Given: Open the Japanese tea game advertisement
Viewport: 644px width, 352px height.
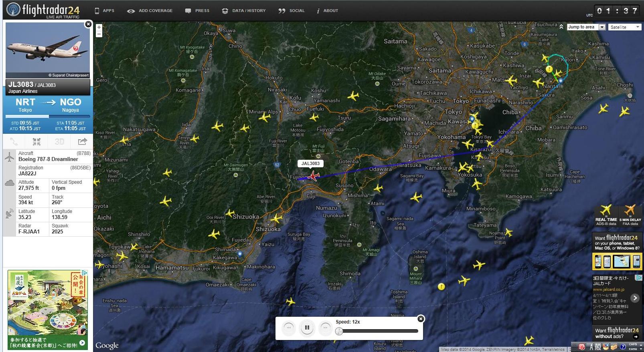Looking at the screenshot, I should tap(48, 310).
